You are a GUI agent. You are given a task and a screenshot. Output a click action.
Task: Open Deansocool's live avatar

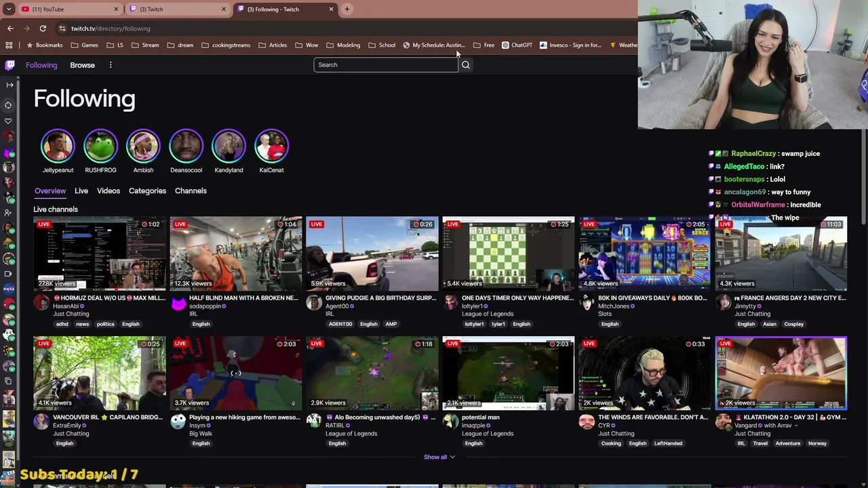[186, 146]
